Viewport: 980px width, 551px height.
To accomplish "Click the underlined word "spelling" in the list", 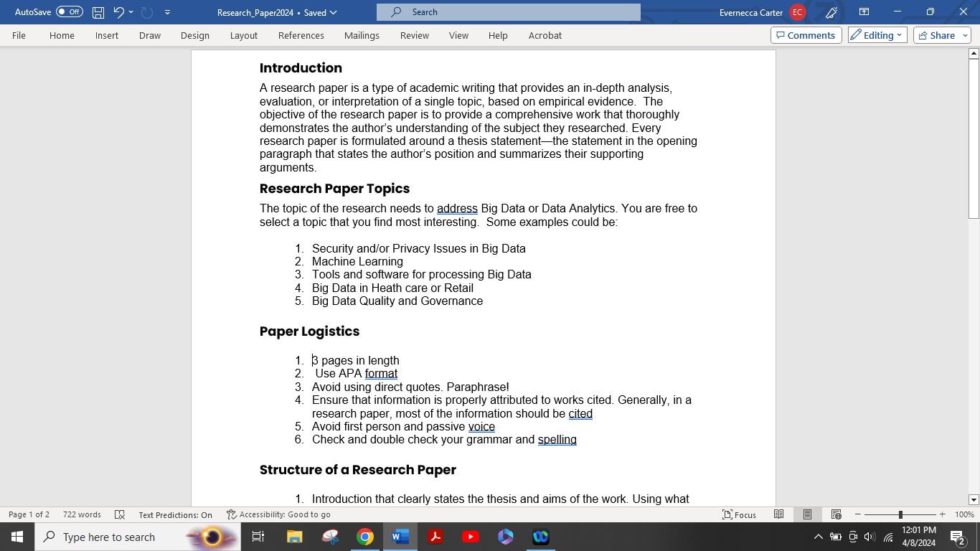I will (x=557, y=440).
